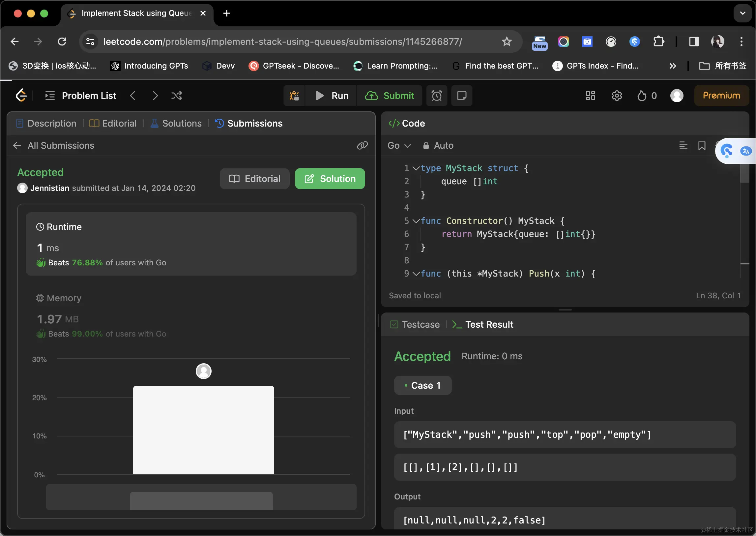Click the format code lines icon
The width and height of the screenshot is (756, 536).
pyautogui.click(x=683, y=146)
